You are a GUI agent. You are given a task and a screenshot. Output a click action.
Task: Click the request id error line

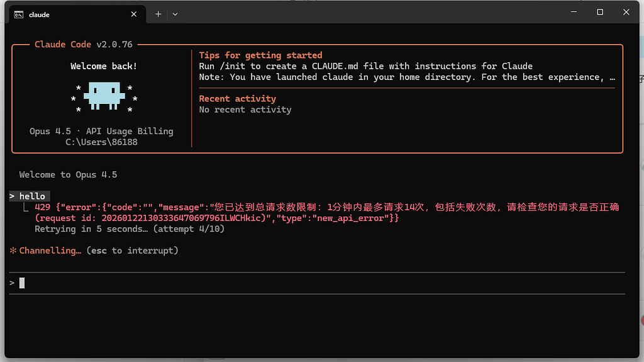tap(217, 218)
